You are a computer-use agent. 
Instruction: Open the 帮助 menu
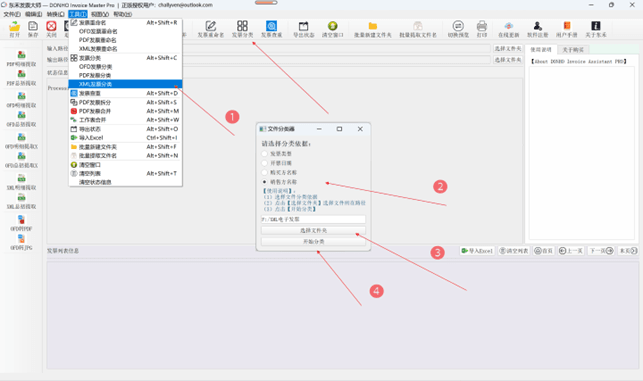(122, 14)
